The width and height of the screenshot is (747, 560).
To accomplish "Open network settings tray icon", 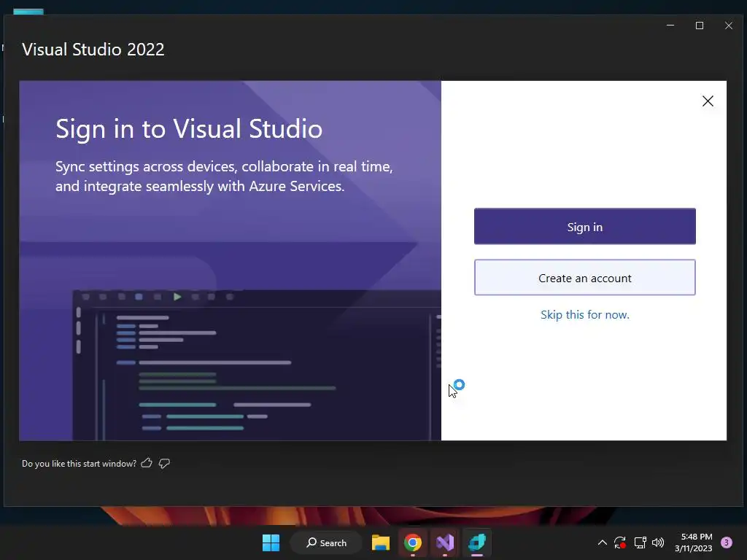I will tap(640, 542).
